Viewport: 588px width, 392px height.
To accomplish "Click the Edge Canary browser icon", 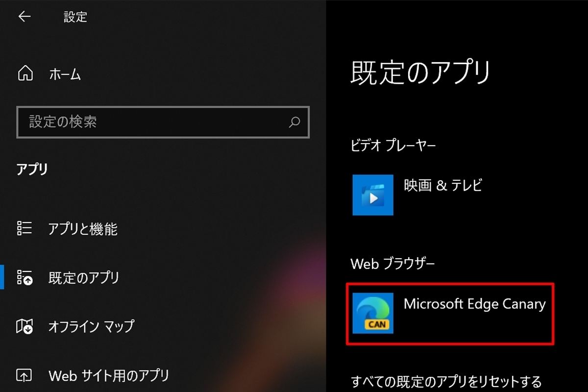I will pos(373,313).
